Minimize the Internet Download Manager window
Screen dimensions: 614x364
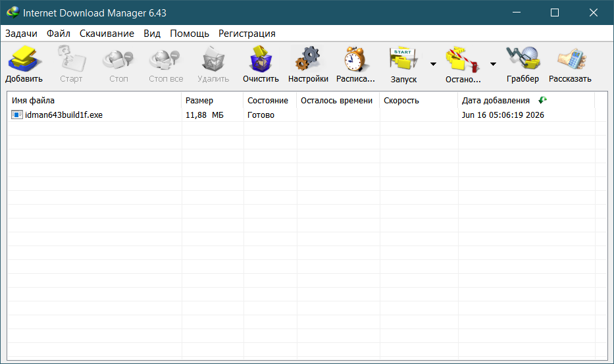[x=517, y=13]
